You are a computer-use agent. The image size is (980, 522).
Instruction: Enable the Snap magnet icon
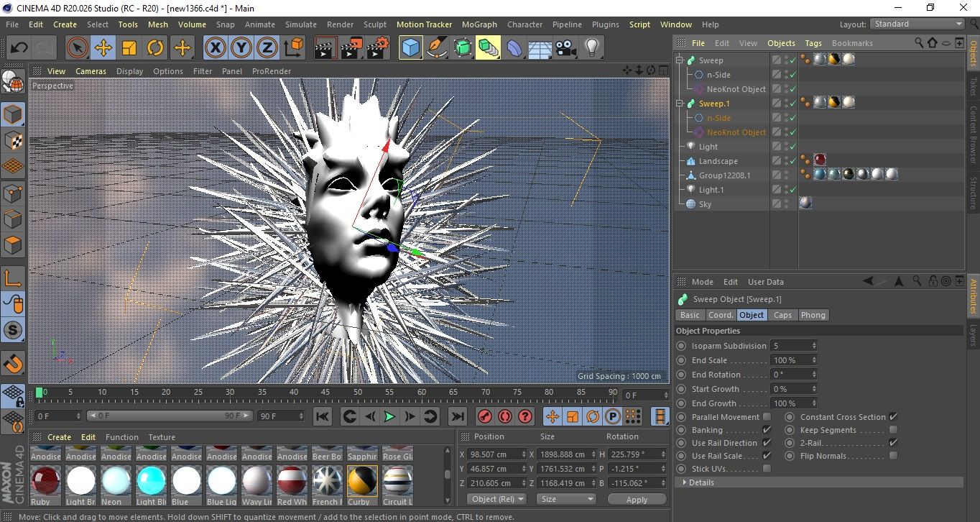[x=13, y=363]
